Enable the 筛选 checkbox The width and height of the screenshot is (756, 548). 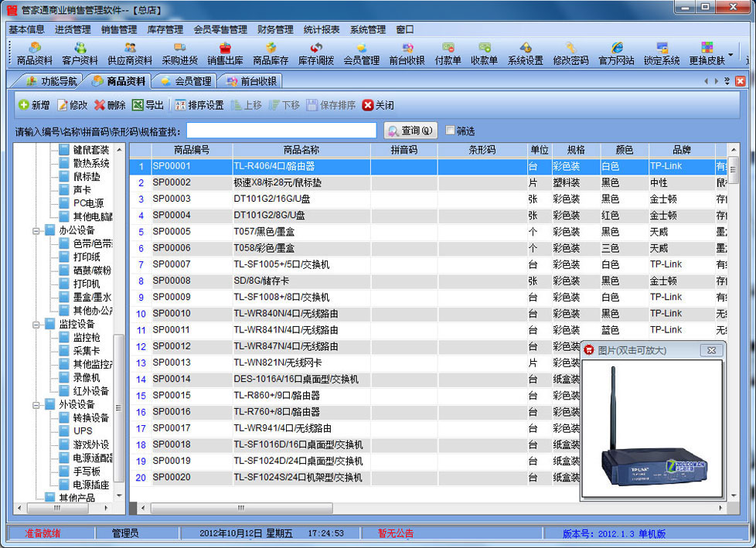pos(451,131)
